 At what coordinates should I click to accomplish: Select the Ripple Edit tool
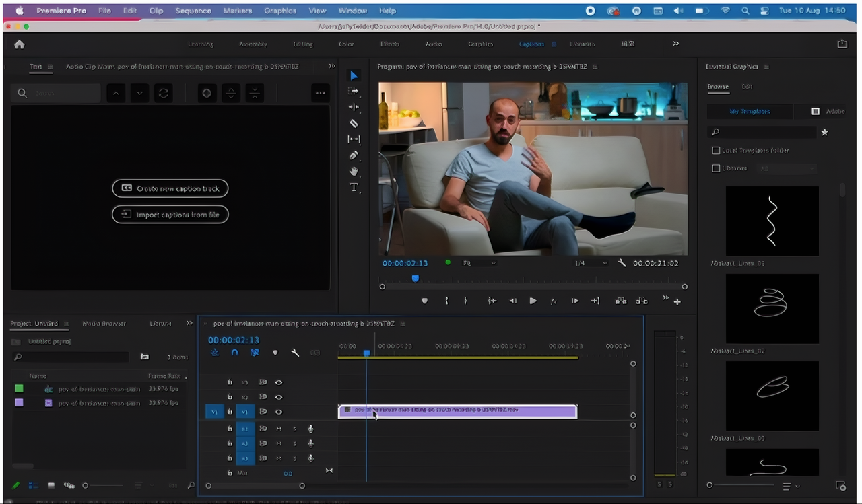354,106
